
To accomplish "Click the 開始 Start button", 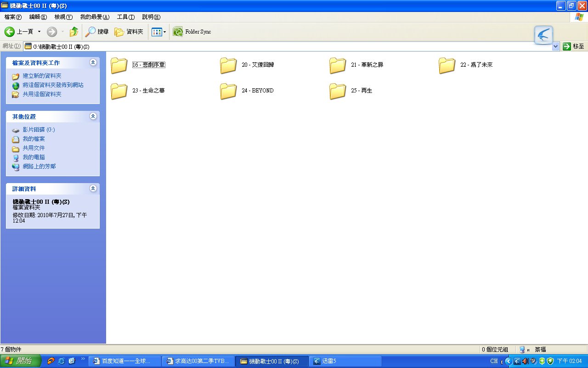I will tap(21, 361).
